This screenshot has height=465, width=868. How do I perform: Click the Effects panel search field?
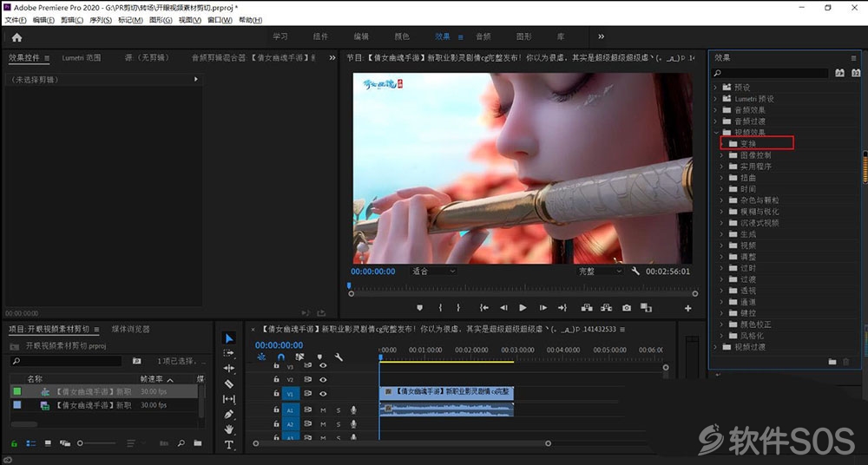(x=770, y=73)
